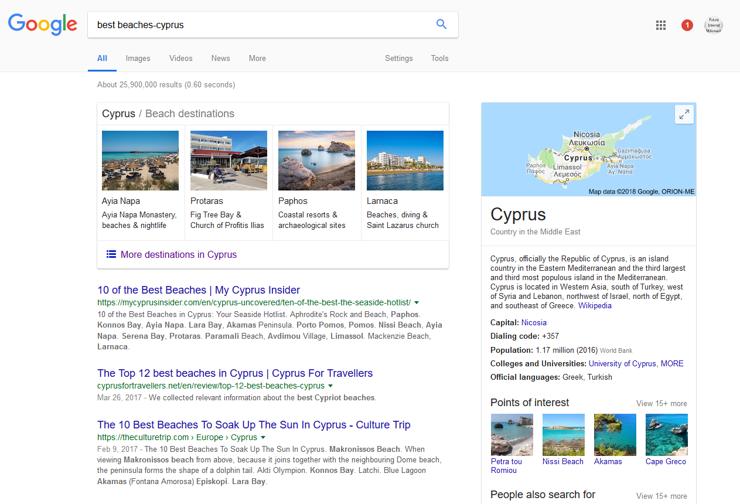Open the Protaras destination photo

tap(228, 160)
